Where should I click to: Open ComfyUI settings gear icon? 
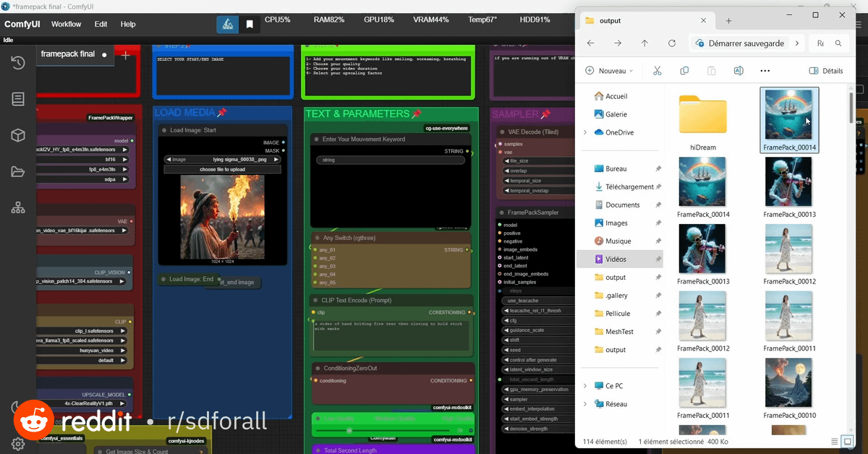18,444
